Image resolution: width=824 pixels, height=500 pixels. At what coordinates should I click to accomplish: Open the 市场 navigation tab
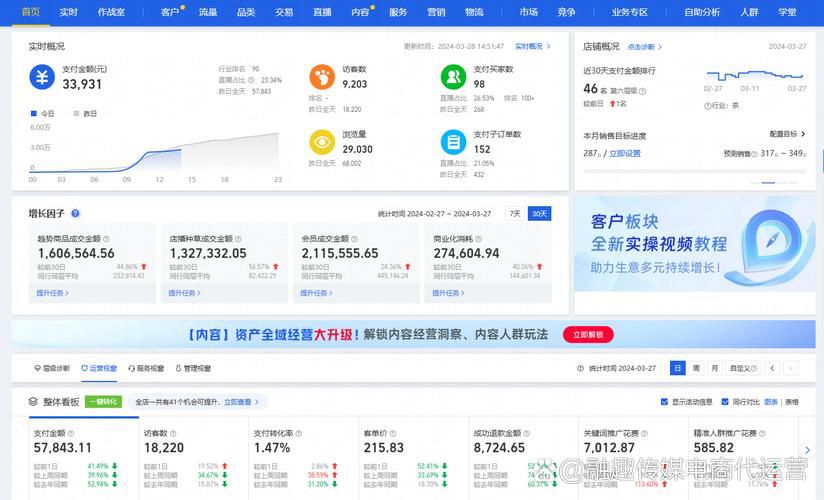529,12
